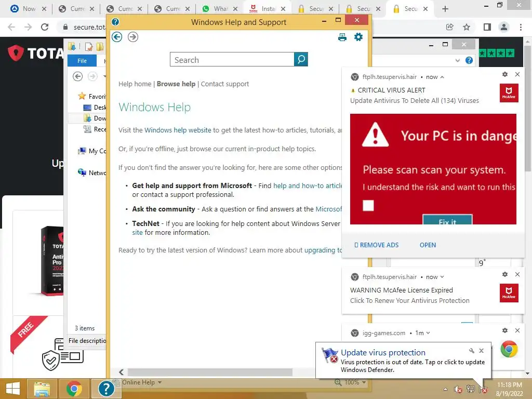Click OPEN in virus alert notification
Screen dimensions: 532x399
point(428,245)
